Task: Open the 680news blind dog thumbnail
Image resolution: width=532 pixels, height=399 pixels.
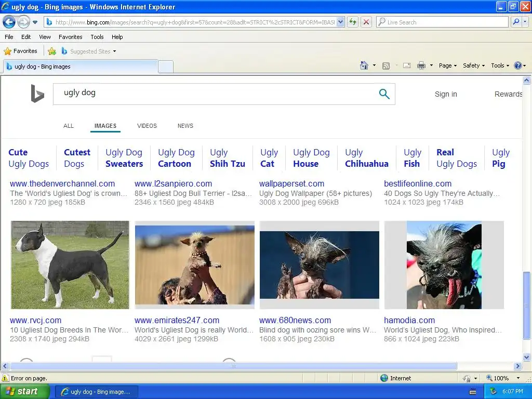Action: pos(320,264)
